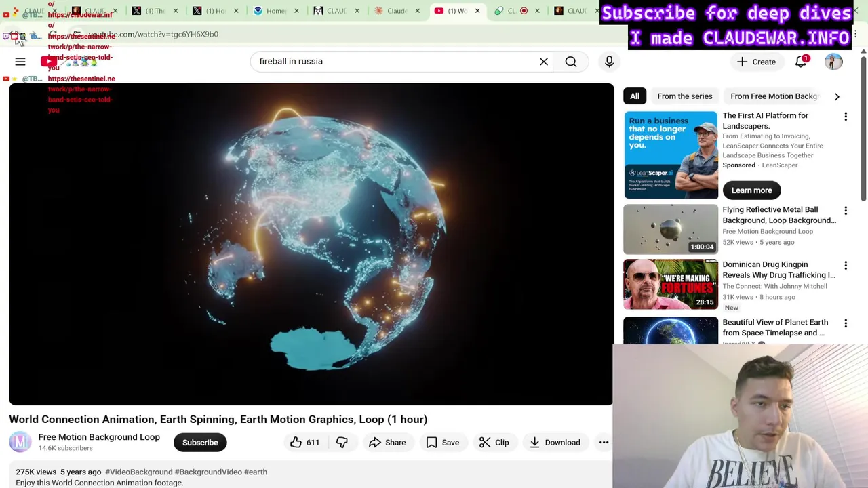868x488 pixels.
Task: Share the World Connection Animation video
Action: pos(387,443)
